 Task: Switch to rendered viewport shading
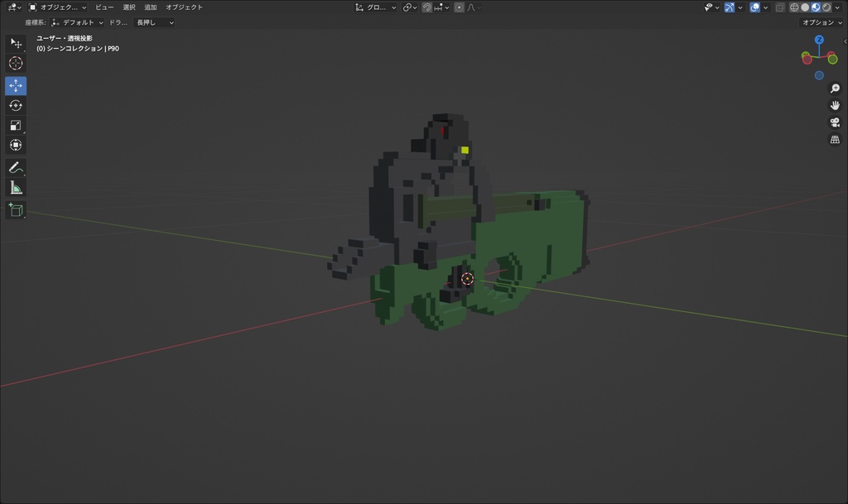[x=826, y=7]
